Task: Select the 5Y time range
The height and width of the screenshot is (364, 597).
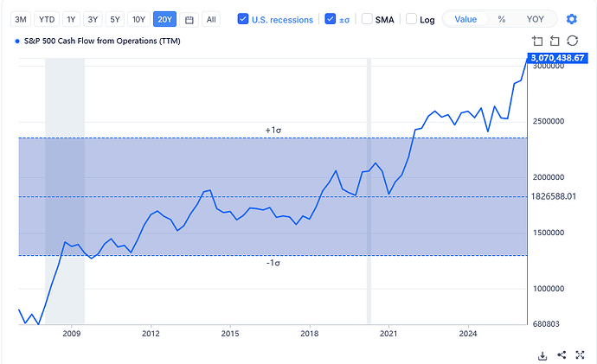Action: (115, 19)
